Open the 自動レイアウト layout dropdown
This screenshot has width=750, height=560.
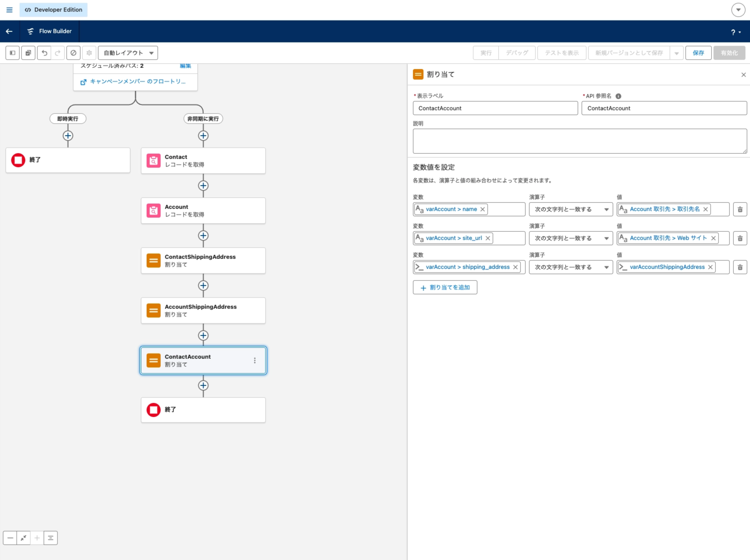tap(128, 53)
